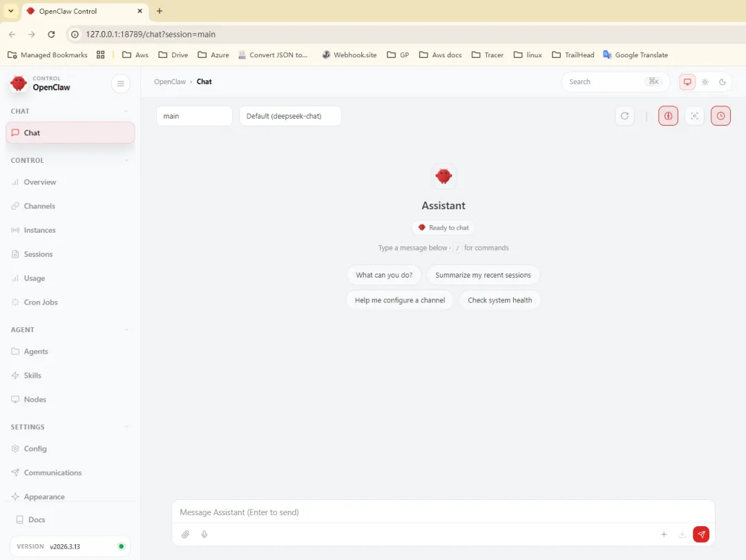Collapse the AGENT section chevron
Screen dimensions: 746x560
126,330
